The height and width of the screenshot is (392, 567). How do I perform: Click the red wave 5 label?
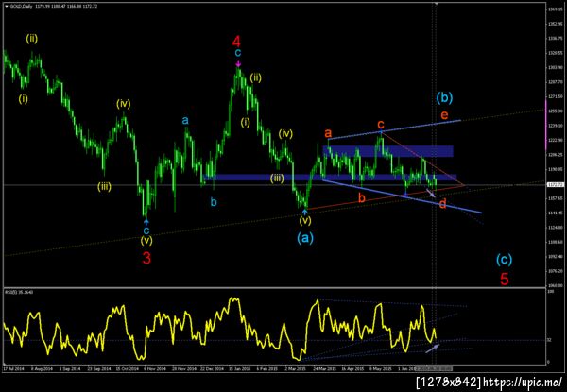(x=505, y=279)
